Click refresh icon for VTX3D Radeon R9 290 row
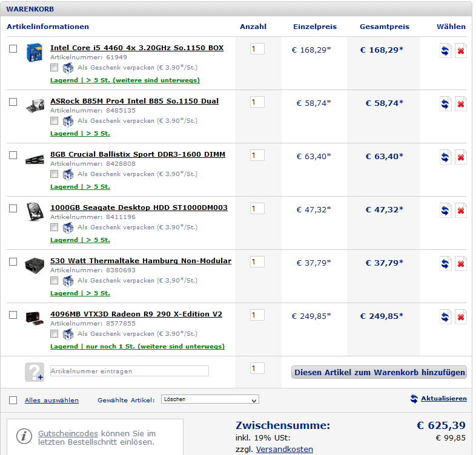The width and height of the screenshot is (476, 455). 446,317
